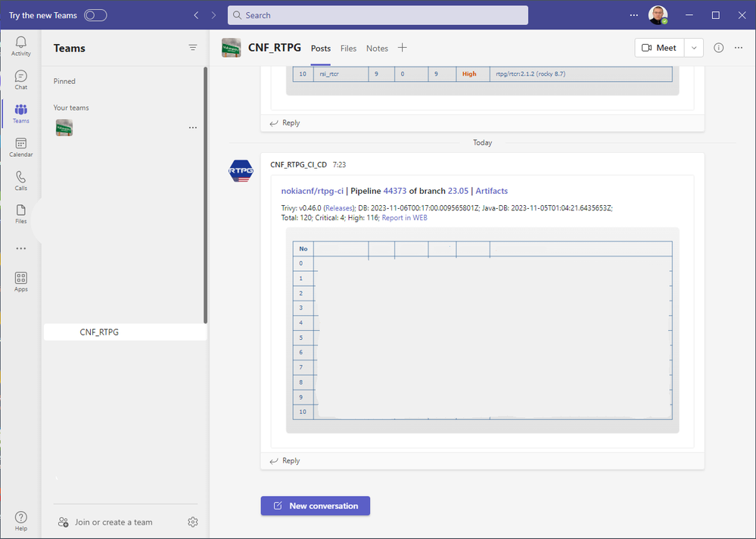This screenshot has width=756, height=539.
Task: Open the Report in WEB link
Action: click(x=405, y=218)
